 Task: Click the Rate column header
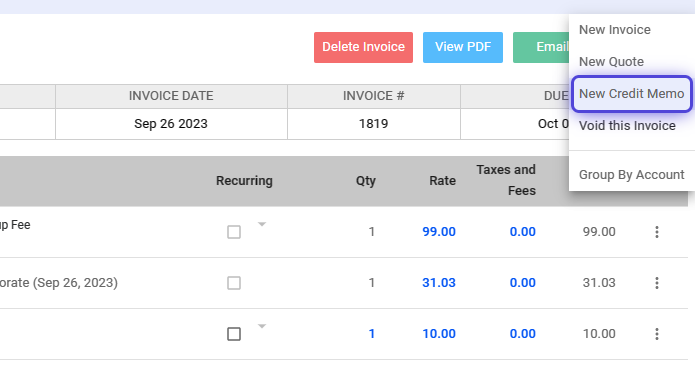(x=442, y=181)
